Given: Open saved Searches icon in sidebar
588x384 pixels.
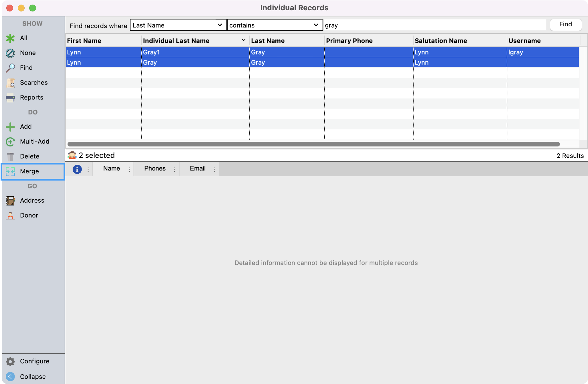Looking at the screenshot, I should (10, 83).
